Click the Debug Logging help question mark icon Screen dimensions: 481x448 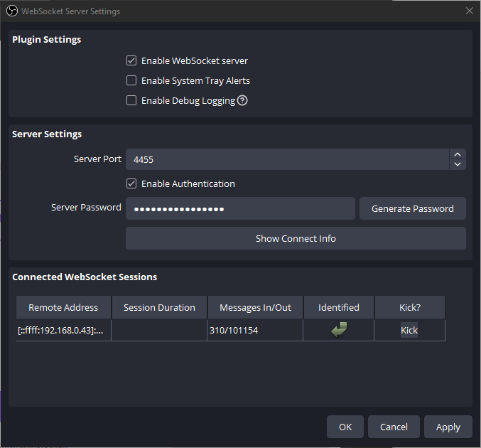242,100
